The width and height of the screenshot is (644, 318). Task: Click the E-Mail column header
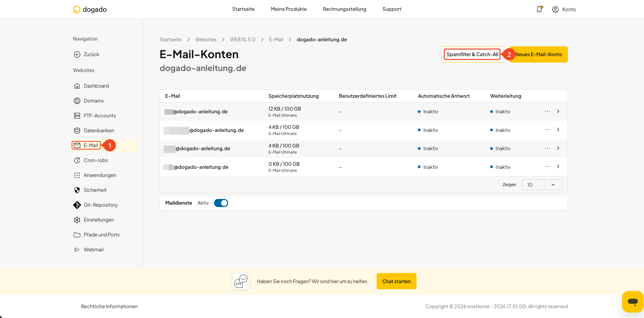pyautogui.click(x=172, y=96)
